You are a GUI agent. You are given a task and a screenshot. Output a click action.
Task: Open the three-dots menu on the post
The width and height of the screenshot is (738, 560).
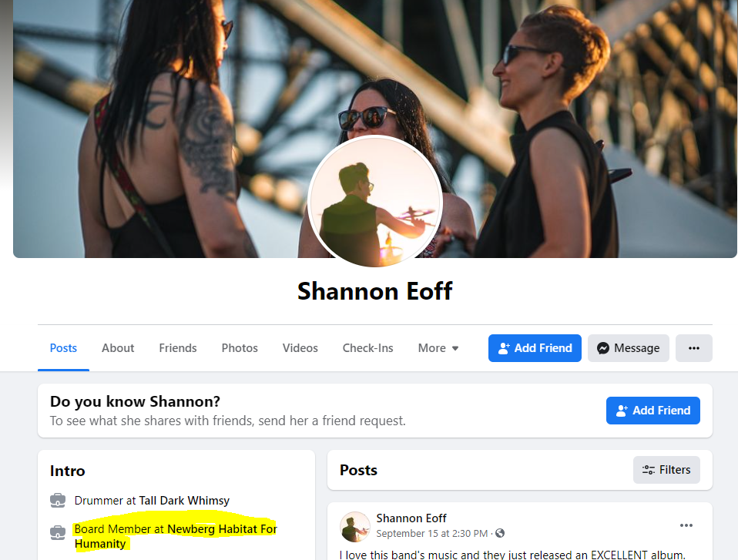coord(686,525)
